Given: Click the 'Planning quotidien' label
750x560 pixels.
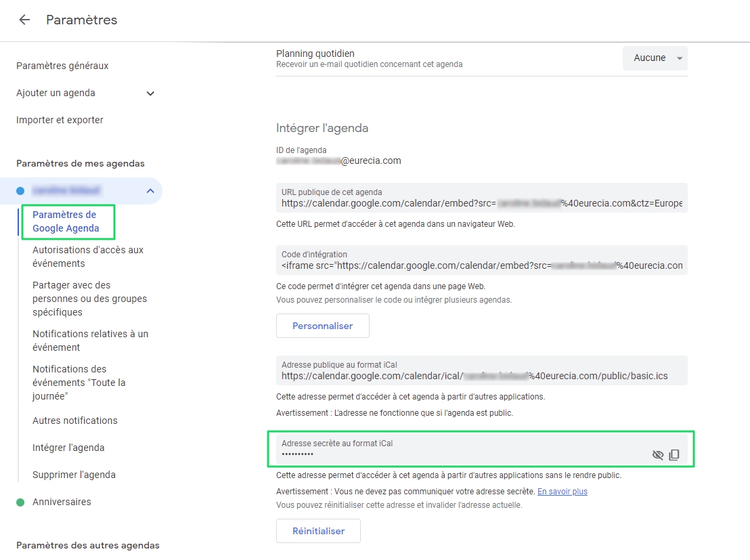Looking at the screenshot, I should click(x=315, y=53).
